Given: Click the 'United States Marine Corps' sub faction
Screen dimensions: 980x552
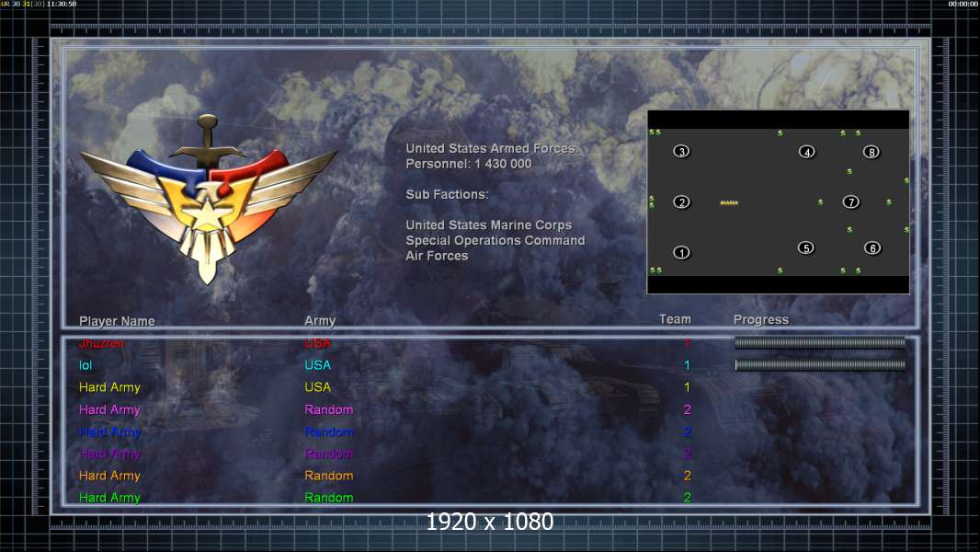Looking at the screenshot, I should (489, 225).
